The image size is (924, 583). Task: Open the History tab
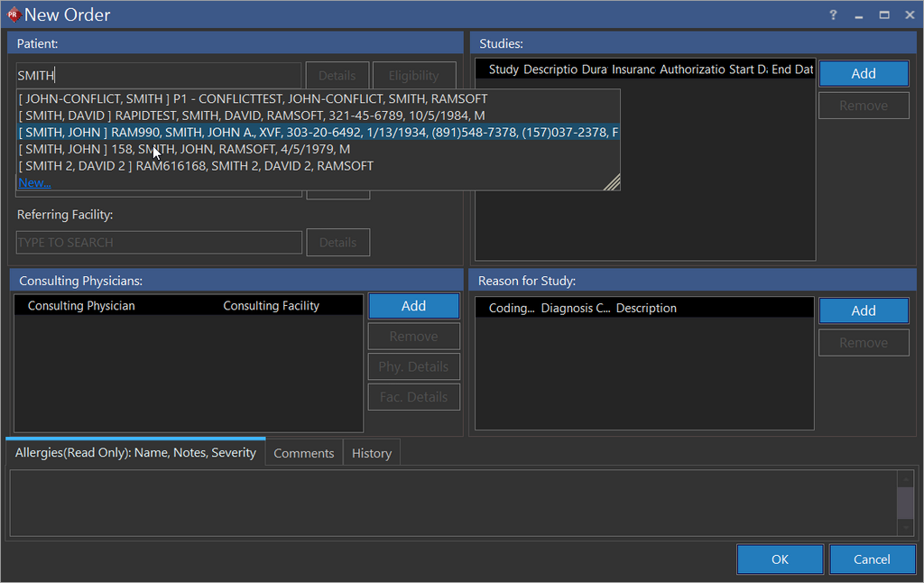[372, 453]
